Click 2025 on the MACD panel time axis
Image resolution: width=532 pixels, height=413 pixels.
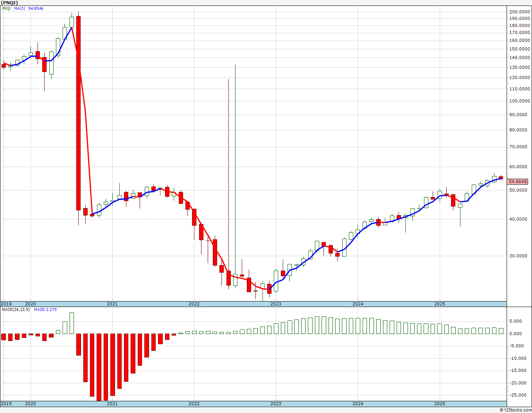(440, 404)
